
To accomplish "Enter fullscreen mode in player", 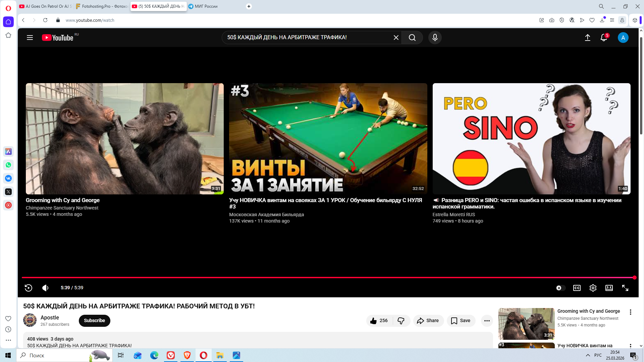I will point(625,288).
